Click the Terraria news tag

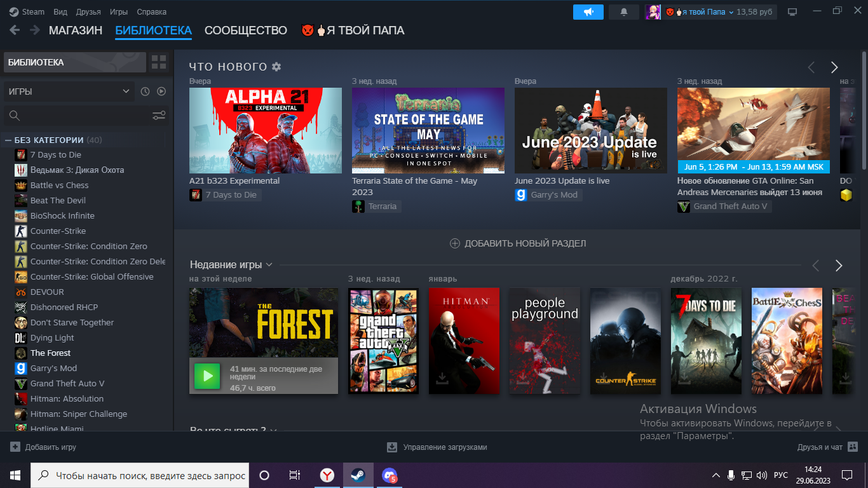376,207
